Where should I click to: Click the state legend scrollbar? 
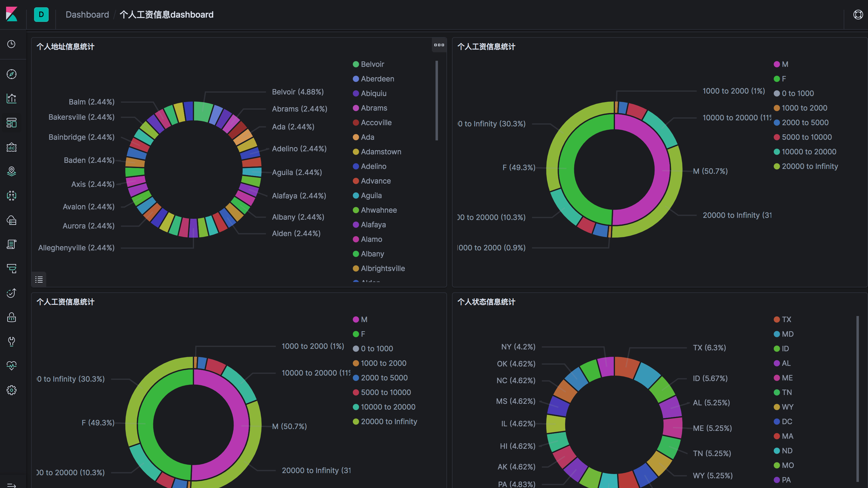[858, 399]
